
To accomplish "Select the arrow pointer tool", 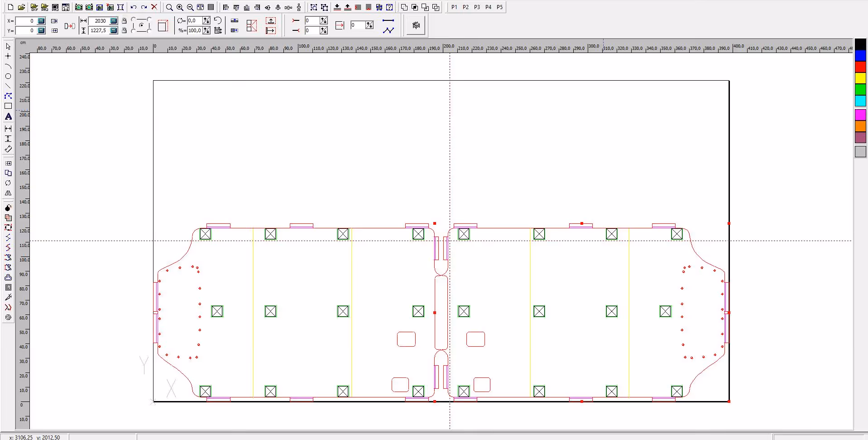I will click(8, 46).
